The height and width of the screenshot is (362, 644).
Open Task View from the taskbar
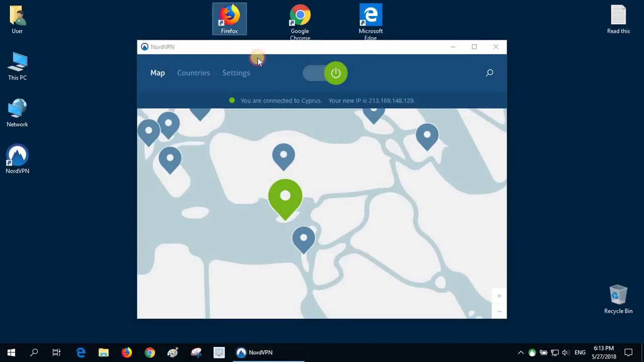point(56,352)
